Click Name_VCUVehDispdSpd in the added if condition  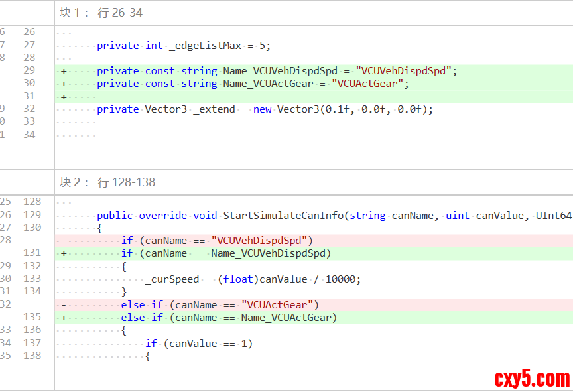point(271,253)
